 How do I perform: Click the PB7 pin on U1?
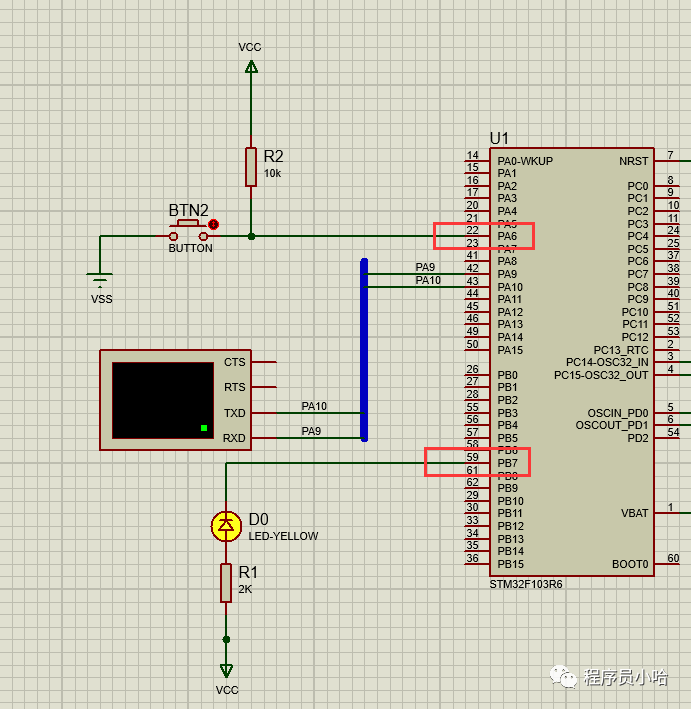tap(508, 463)
